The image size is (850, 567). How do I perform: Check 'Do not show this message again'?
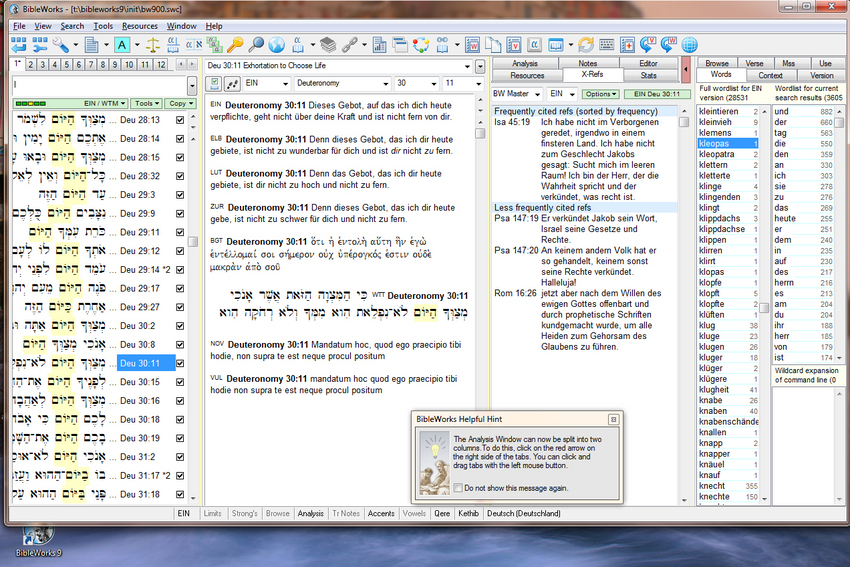[x=458, y=488]
